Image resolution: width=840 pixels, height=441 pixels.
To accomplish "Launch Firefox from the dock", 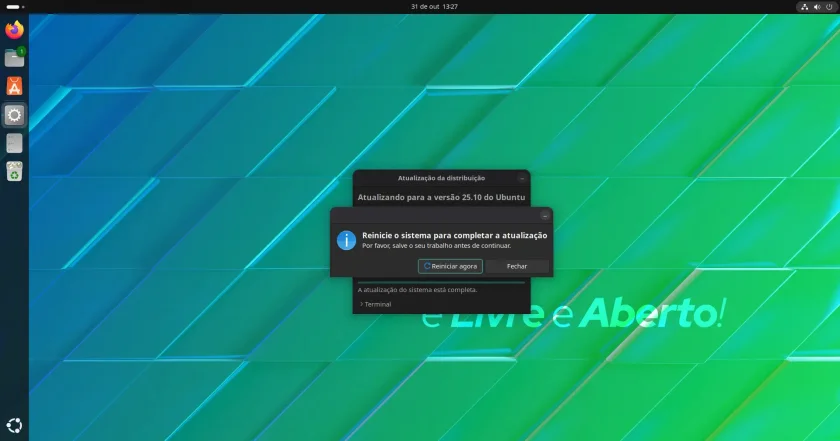I will click(14, 29).
